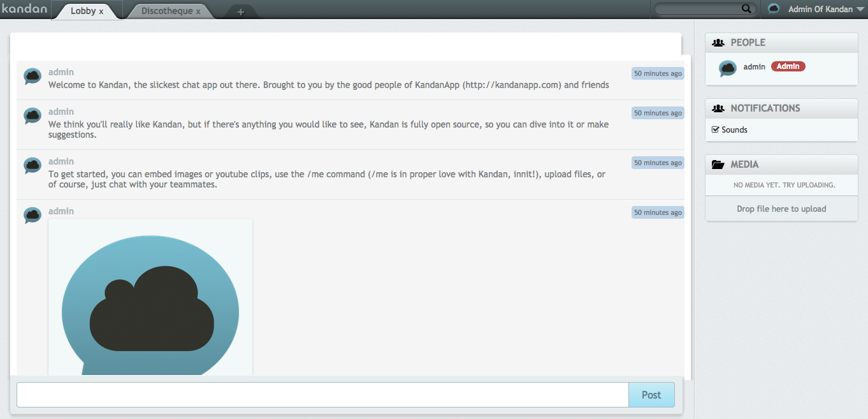868x419 pixels.
Task: Click the 50 minutes ago timestamp on first message
Action: pos(657,73)
